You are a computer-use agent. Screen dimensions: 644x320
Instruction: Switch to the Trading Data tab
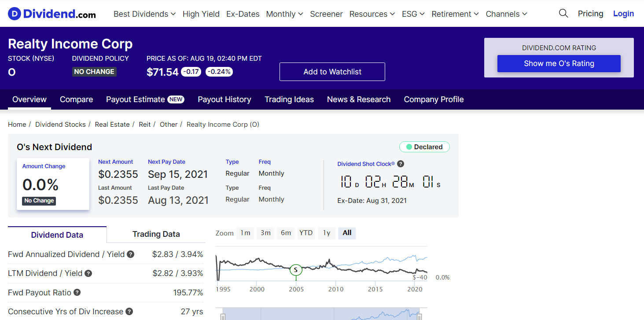156,234
